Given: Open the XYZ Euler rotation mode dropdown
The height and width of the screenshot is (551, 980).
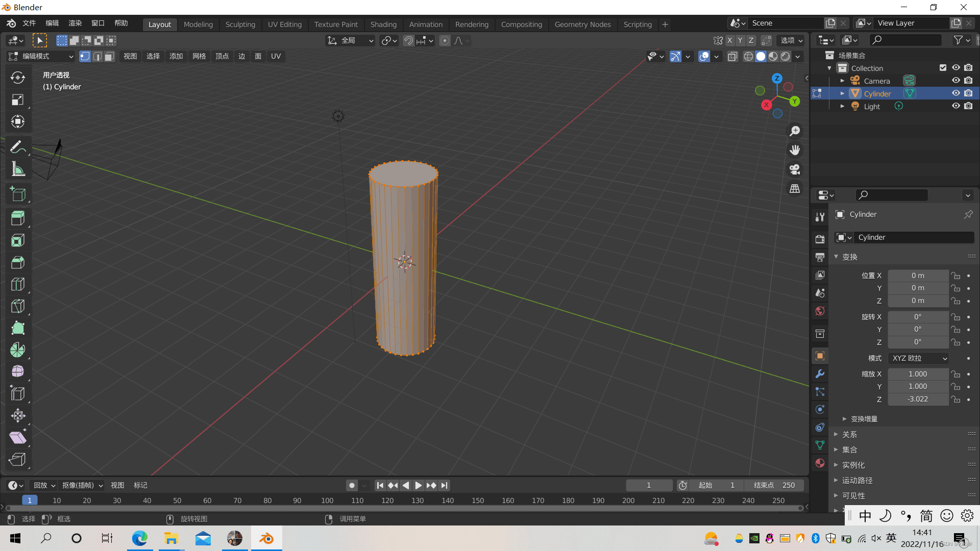Looking at the screenshot, I should (x=919, y=358).
